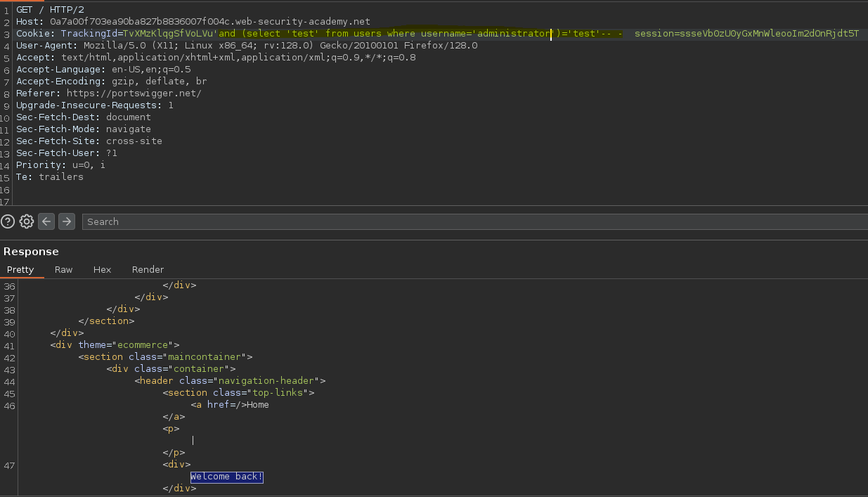Switch to the Raw response tab

point(63,270)
